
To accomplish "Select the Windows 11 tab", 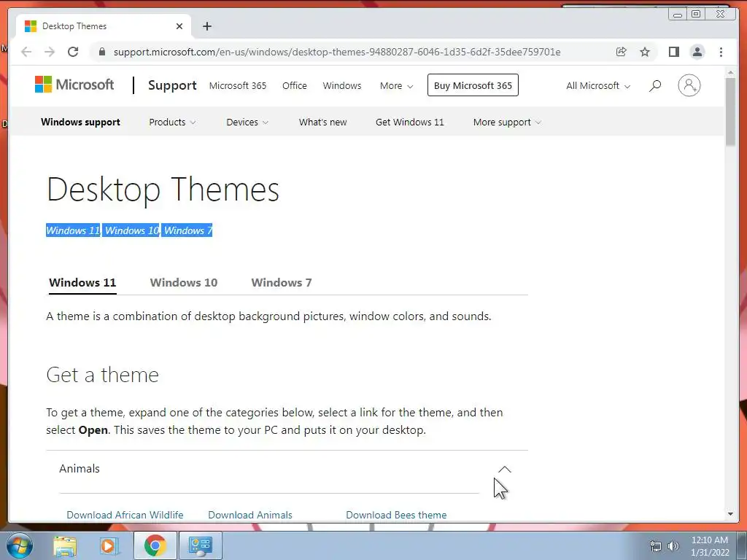I will pyautogui.click(x=82, y=282).
